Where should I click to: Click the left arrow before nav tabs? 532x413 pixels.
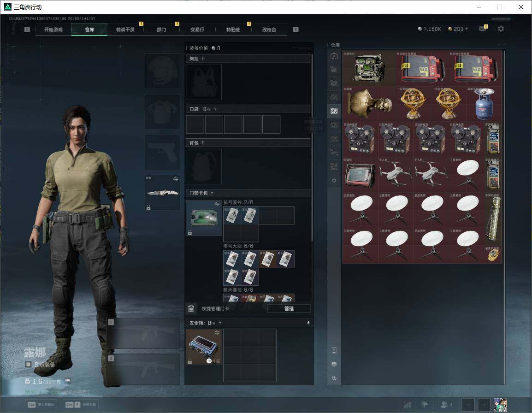pyautogui.click(x=27, y=29)
